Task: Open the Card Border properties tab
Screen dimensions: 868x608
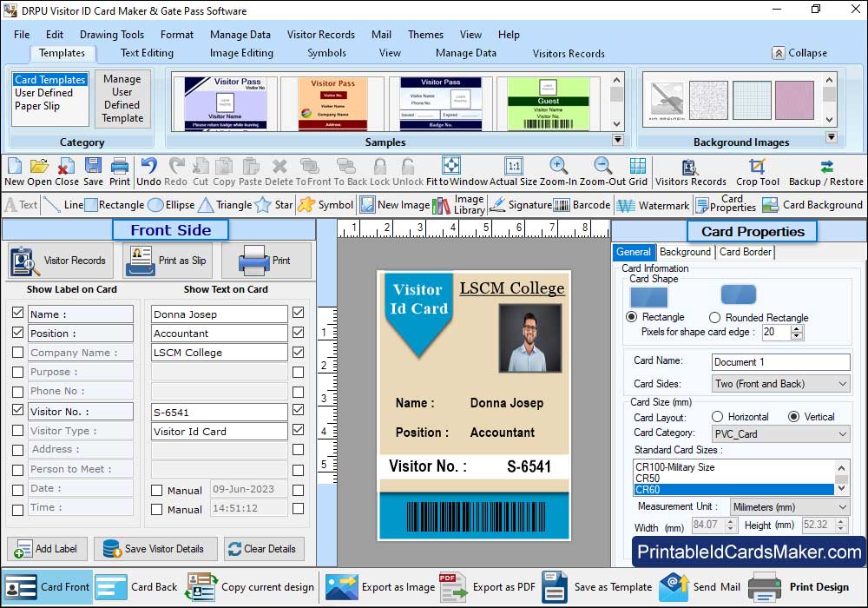Action: [x=745, y=252]
